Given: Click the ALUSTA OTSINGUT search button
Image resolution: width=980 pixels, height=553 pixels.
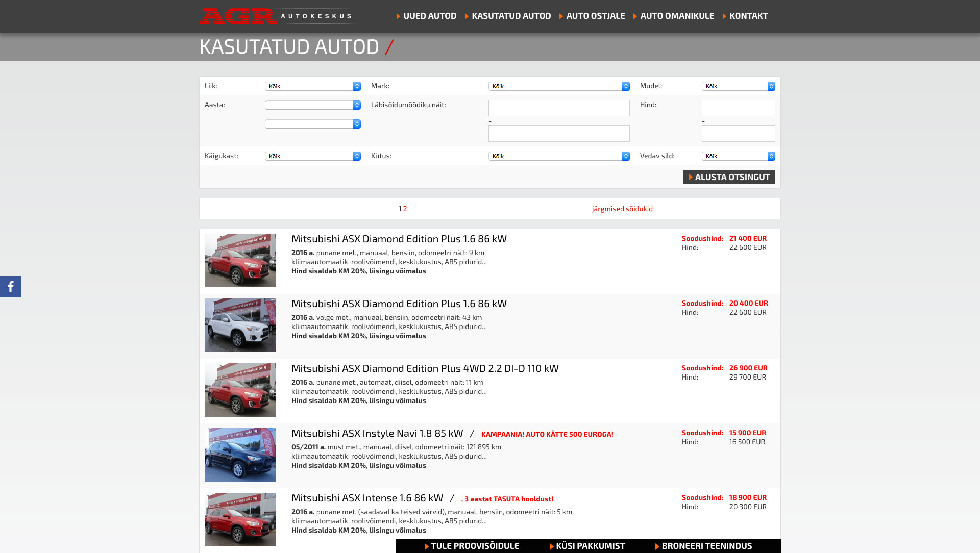Looking at the screenshot, I should tap(729, 177).
